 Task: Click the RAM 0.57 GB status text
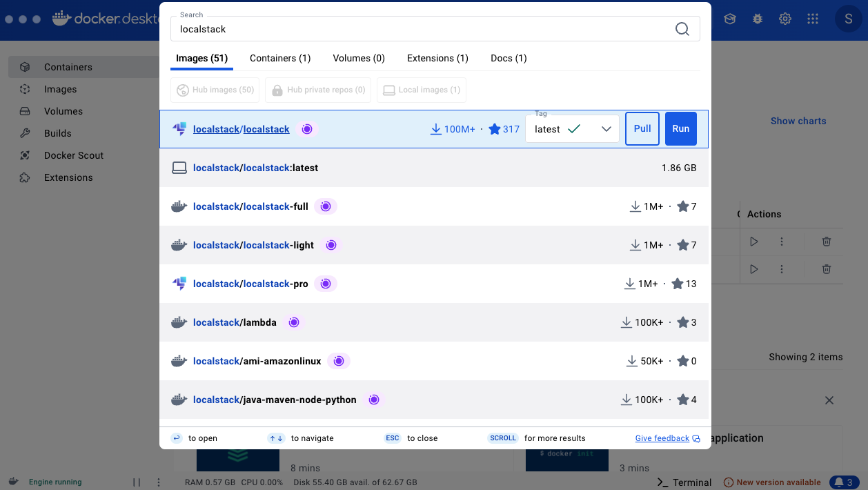click(210, 482)
